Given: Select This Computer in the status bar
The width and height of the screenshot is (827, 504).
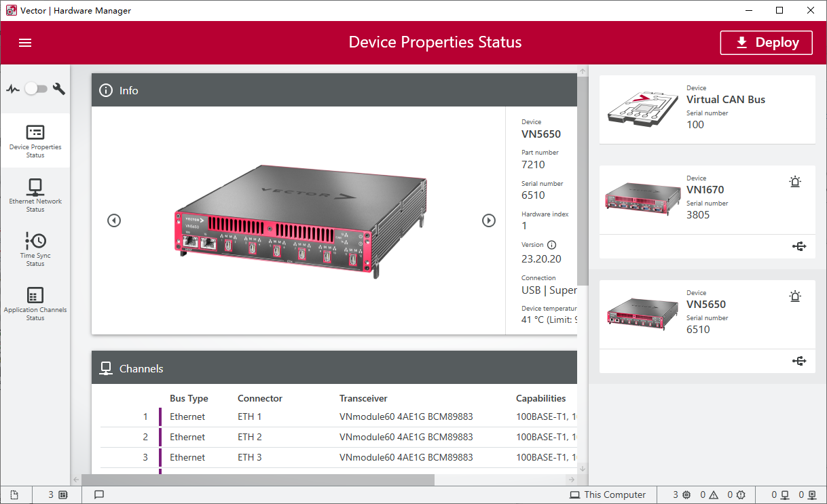Looking at the screenshot, I should [x=608, y=495].
